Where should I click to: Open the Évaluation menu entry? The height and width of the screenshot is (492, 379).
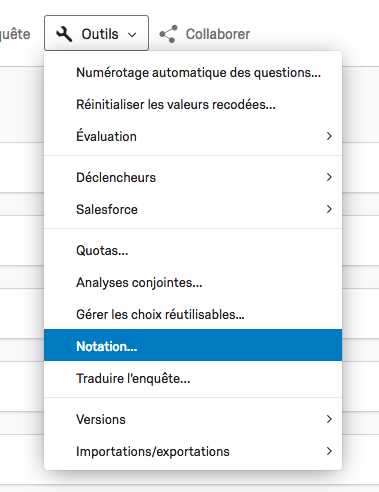(193, 136)
